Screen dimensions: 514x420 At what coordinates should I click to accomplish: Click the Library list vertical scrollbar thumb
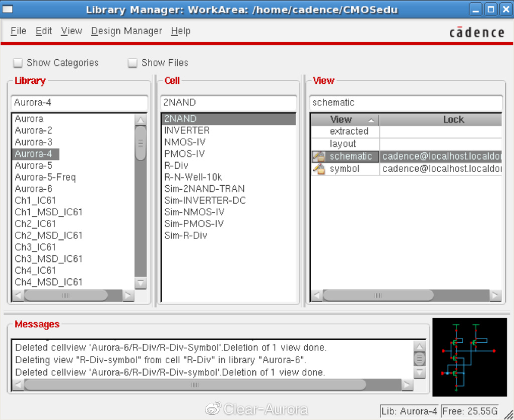coord(141,143)
